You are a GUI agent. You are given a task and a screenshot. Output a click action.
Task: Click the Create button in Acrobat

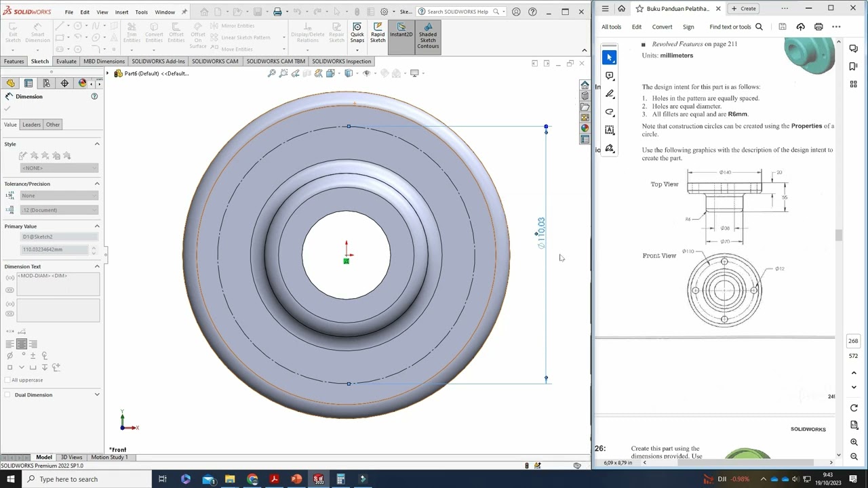click(744, 9)
